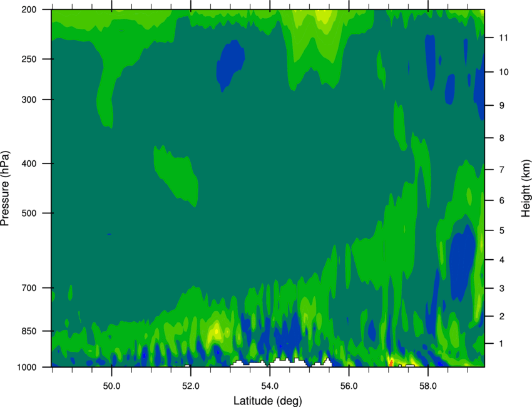The width and height of the screenshot is (532, 407).
Task: Select the 500 pressure tick label
Action: (x=29, y=213)
